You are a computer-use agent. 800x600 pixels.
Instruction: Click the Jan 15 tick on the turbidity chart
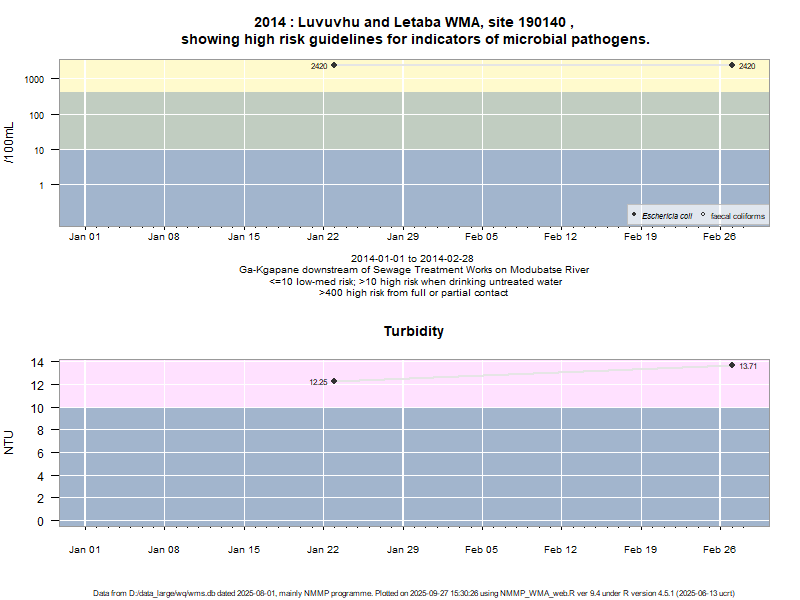coord(243,549)
